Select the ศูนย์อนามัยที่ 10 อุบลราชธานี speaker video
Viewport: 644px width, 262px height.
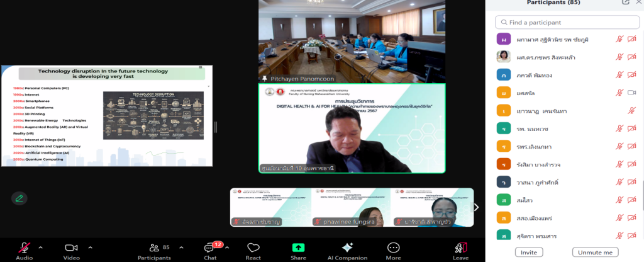click(x=352, y=128)
